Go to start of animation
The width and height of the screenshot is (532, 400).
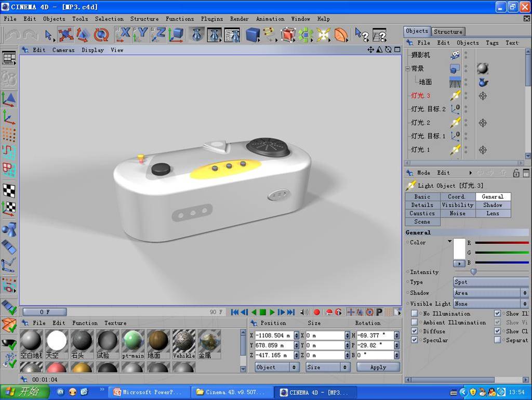(234, 312)
